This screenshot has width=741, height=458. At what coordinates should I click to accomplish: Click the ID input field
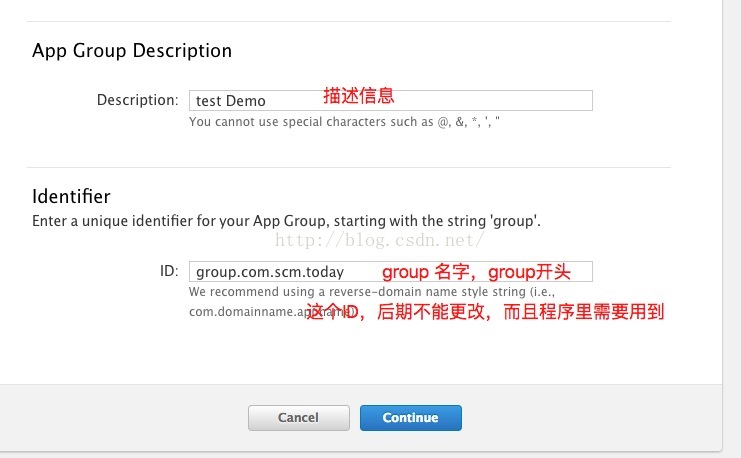[390, 272]
